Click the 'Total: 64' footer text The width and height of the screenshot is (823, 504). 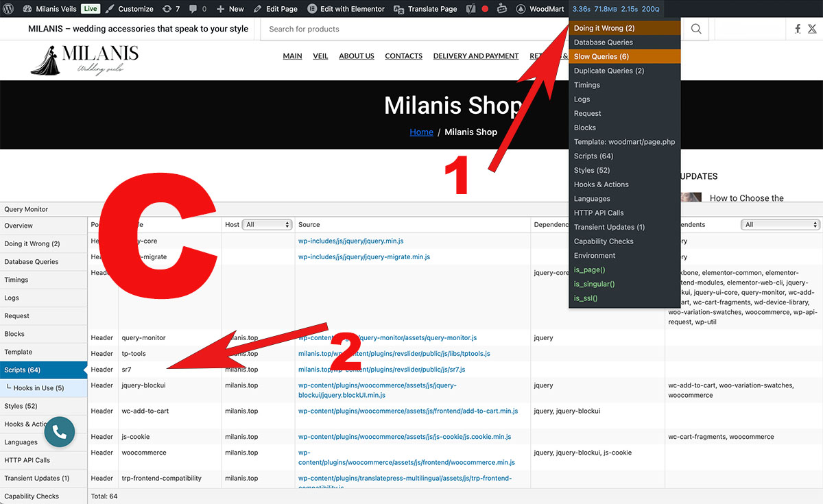[104, 496]
